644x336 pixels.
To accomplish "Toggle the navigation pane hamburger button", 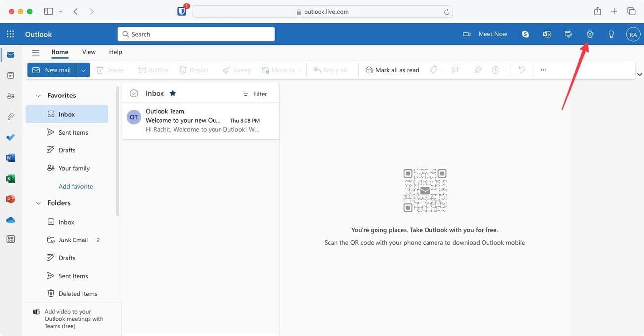I will pos(35,52).
